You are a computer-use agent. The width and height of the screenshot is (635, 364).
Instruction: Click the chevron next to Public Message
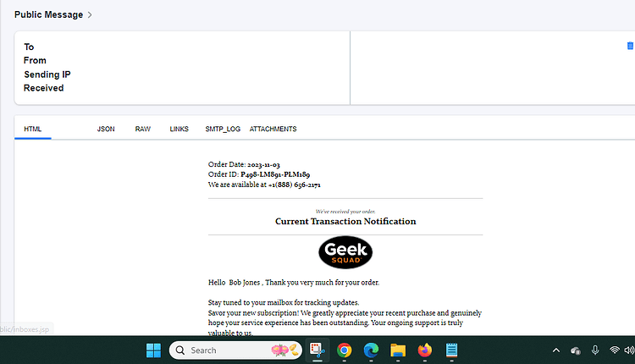[x=90, y=15]
